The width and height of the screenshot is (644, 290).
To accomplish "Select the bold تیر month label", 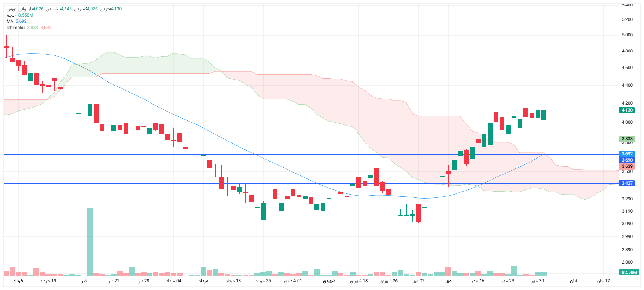I will [84, 281].
